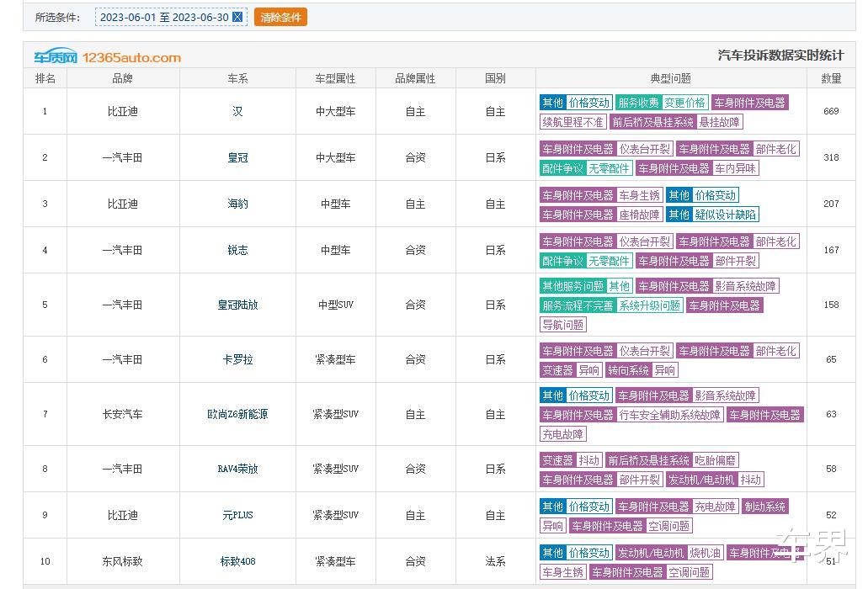Click the 汽车投诉数据实时统计 title

pyautogui.click(x=781, y=56)
